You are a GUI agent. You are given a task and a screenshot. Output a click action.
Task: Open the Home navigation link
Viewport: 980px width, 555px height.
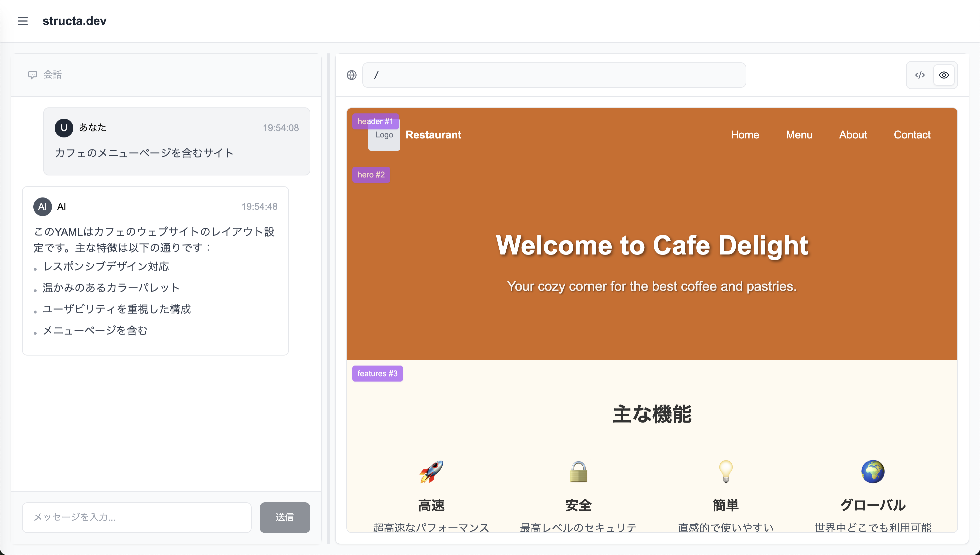[745, 134]
